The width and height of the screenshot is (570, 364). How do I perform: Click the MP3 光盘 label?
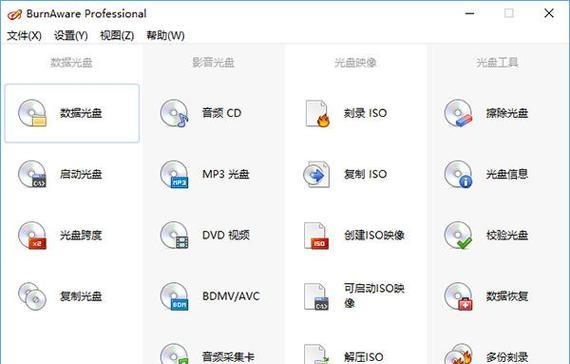click(x=226, y=174)
